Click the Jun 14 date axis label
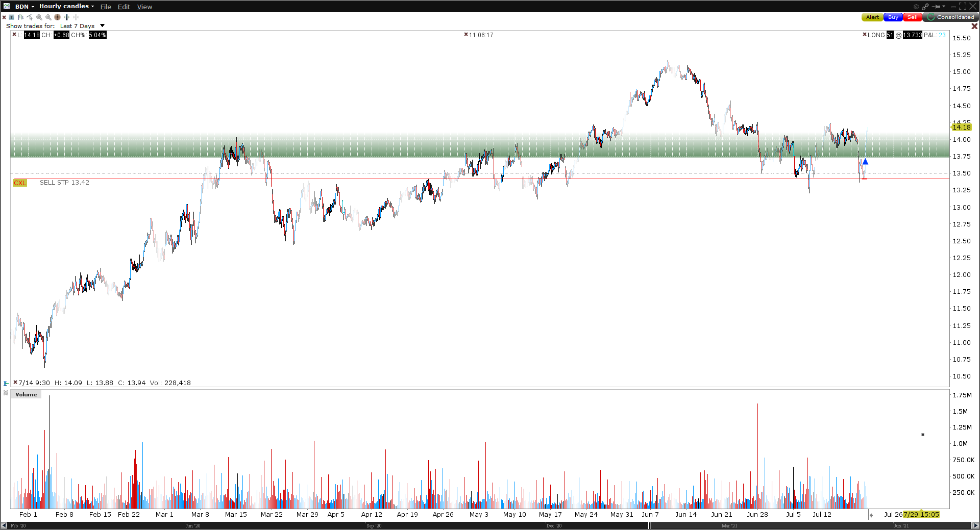The height and width of the screenshot is (530, 980). [x=686, y=514]
